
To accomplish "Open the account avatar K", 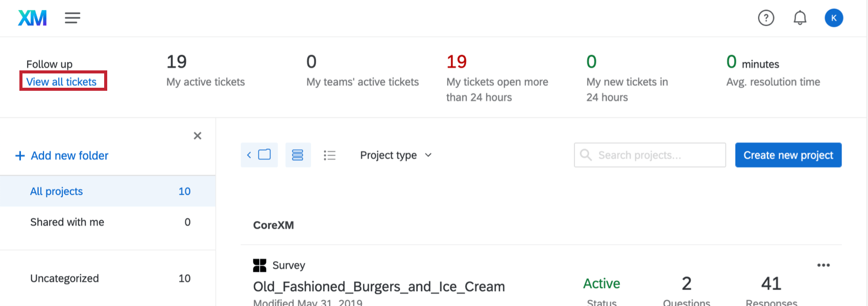I will (834, 18).
